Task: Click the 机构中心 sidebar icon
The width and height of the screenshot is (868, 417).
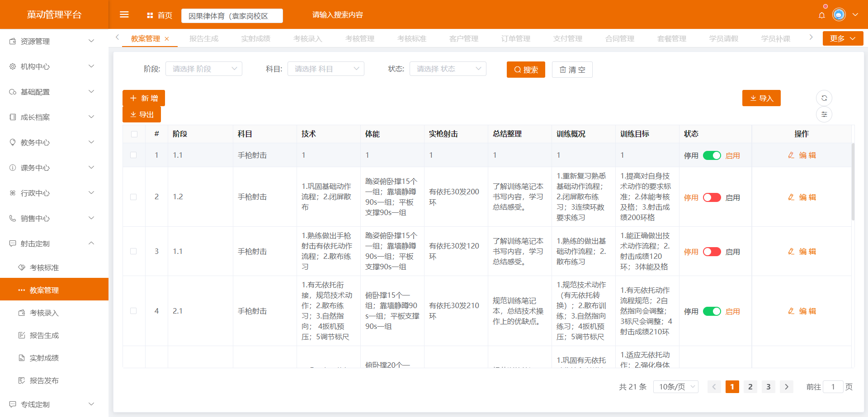Action: (13, 66)
